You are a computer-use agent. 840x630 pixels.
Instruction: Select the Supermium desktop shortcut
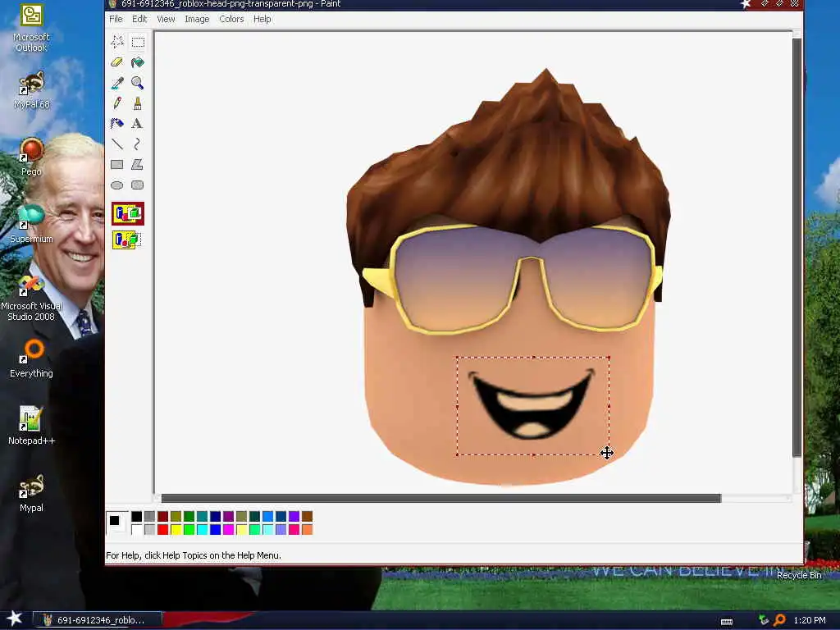[x=31, y=225]
